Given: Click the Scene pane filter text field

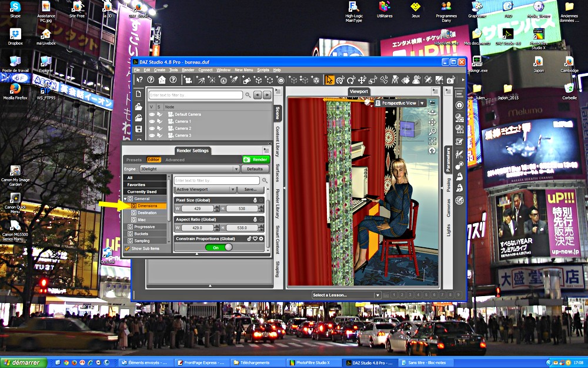Looking at the screenshot, I should (195, 95).
